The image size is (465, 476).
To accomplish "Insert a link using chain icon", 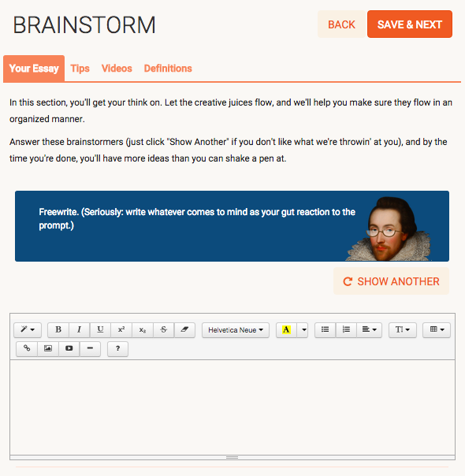I will pyautogui.click(x=27, y=348).
